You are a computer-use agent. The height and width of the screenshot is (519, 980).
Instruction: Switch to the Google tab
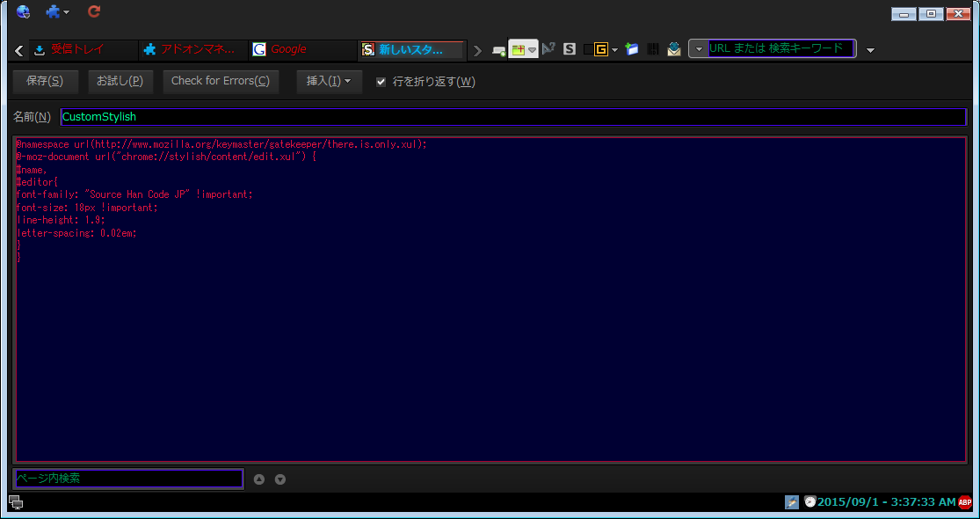pyautogui.click(x=301, y=49)
